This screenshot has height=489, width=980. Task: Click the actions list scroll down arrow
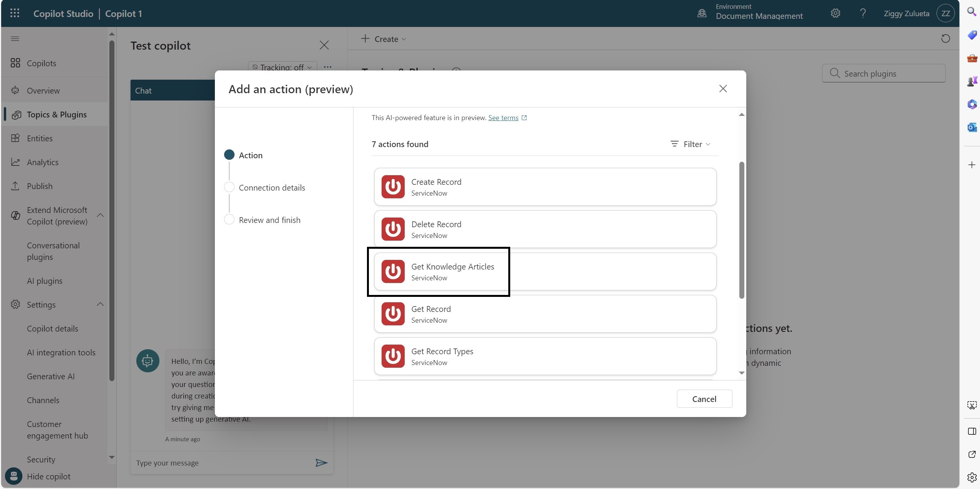coord(742,373)
